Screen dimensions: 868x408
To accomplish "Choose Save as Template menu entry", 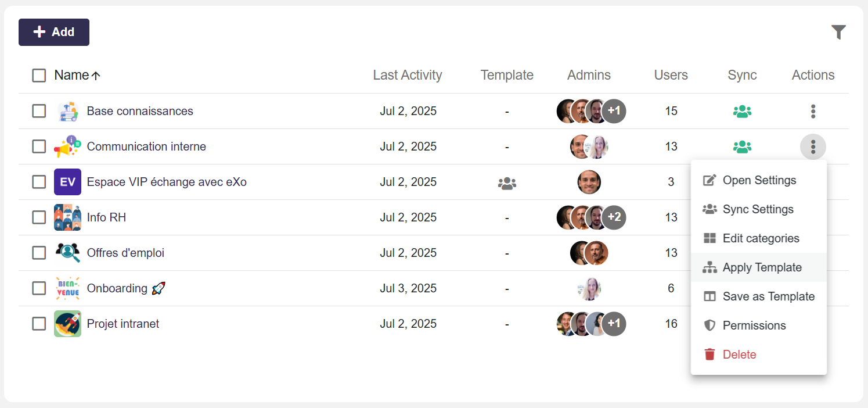I will (768, 296).
